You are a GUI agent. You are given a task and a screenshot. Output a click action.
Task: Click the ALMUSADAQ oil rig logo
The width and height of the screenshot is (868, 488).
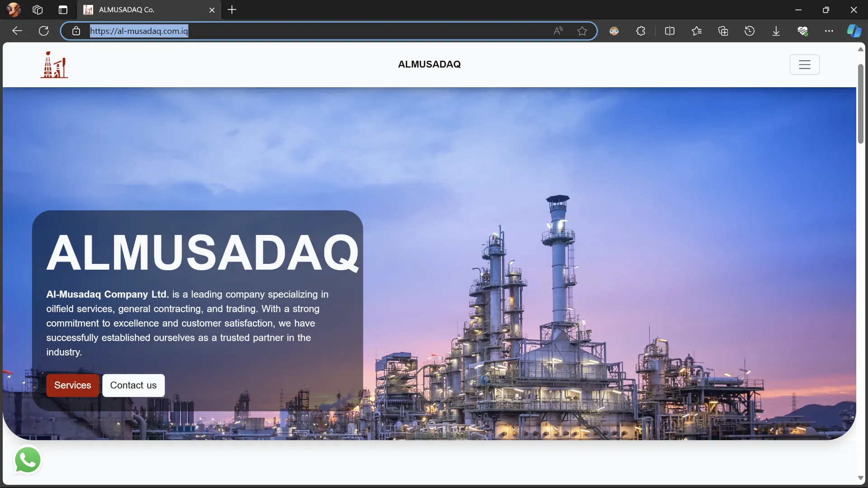[54, 65]
